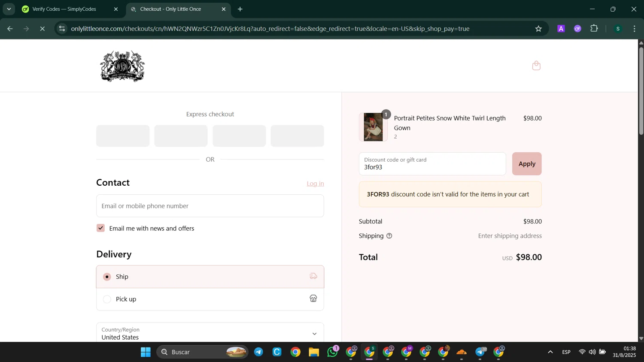This screenshot has height=362, width=644.
Task: Click the browser forward arrow
Action: click(x=26, y=29)
